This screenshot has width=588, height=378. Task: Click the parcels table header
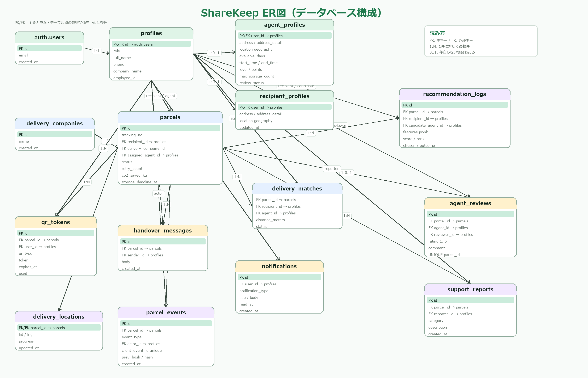coord(170,117)
